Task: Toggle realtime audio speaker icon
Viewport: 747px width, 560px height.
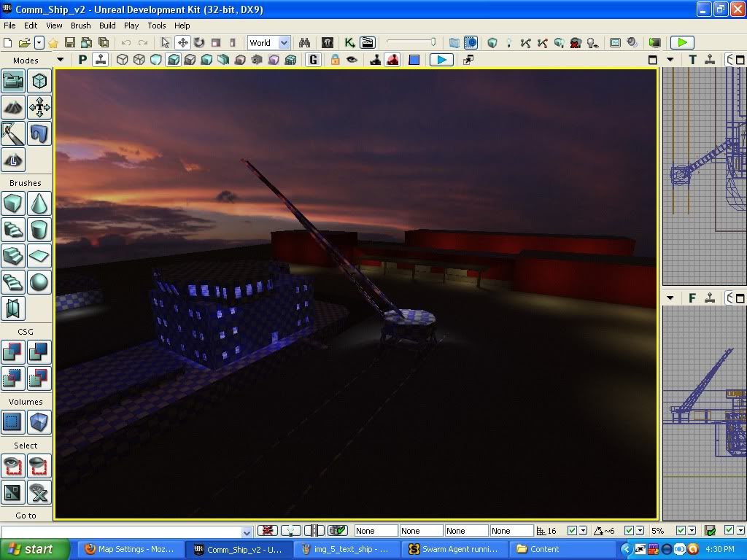Action: pyautogui.click(x=632, y=43)
